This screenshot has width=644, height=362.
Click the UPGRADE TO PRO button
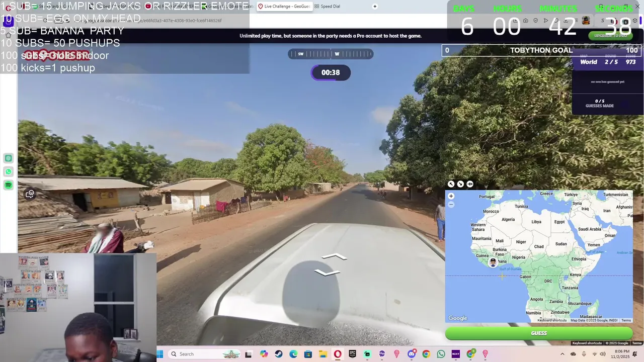click(x=610, y=36)
